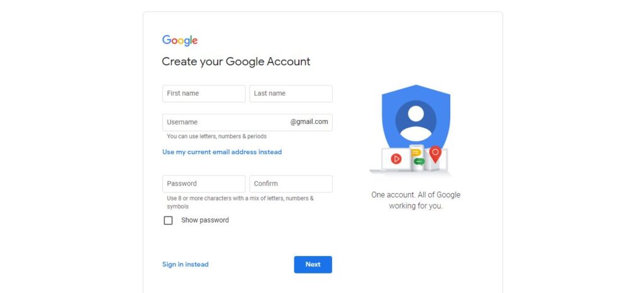Click the red play button icon

[x=396, y=159]
